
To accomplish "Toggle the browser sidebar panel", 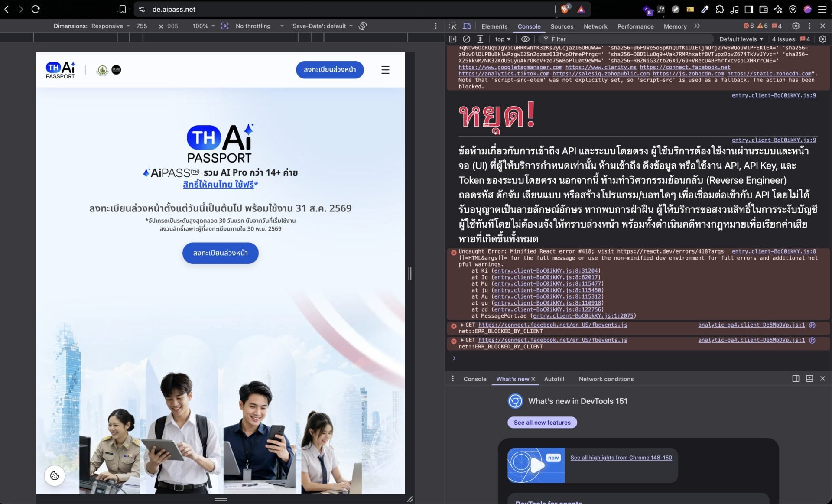I will 749,9.
